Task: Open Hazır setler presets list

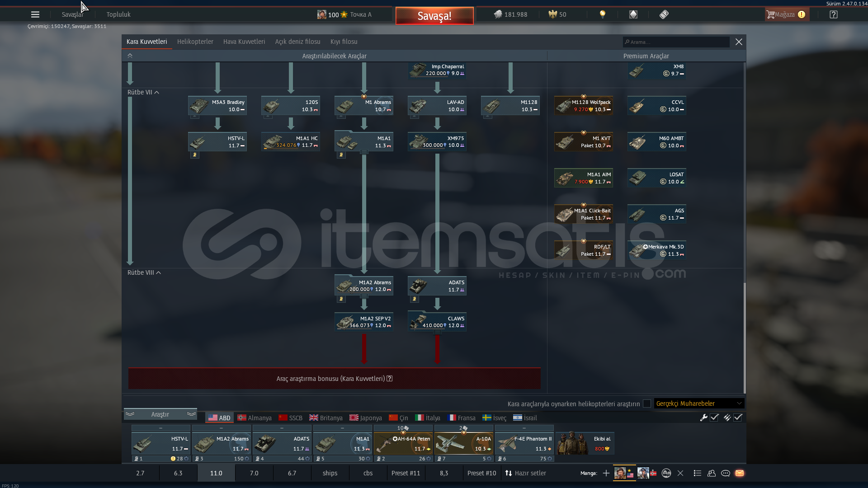Action: (x=525, y=473)
